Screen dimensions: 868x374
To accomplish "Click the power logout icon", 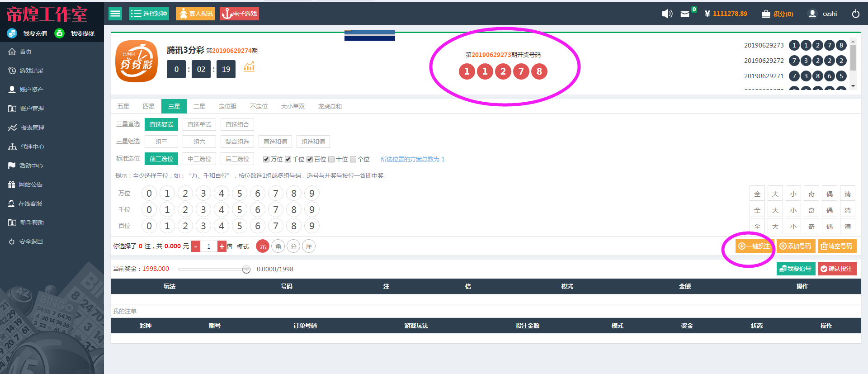I will [x=855, y=14].
